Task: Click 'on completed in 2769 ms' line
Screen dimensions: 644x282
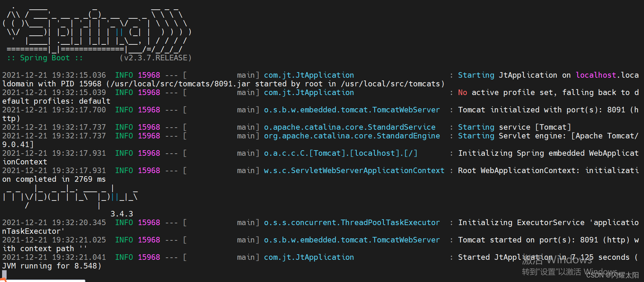Action: (x=54, y=179)
